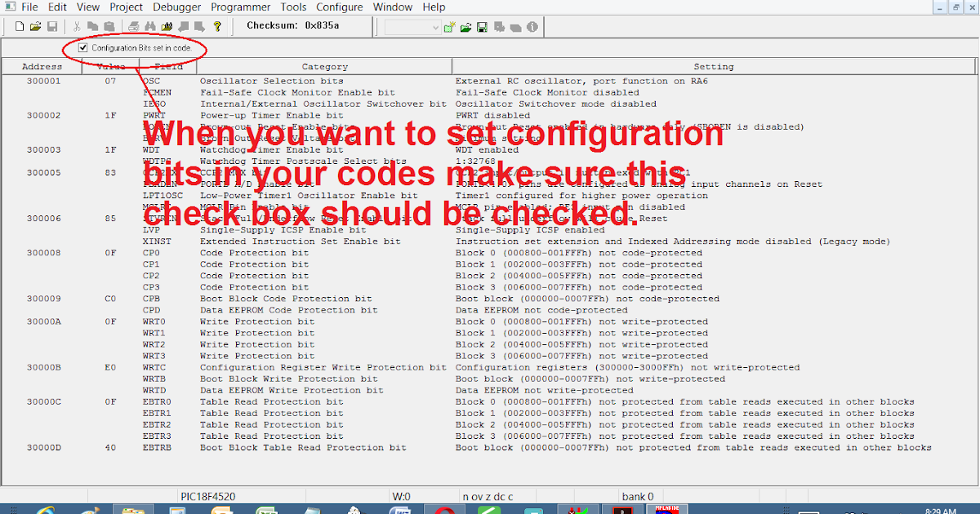This screenshot has width=980, height=514.
Task: Open the Debugger menu
Action: click(176, 7)
